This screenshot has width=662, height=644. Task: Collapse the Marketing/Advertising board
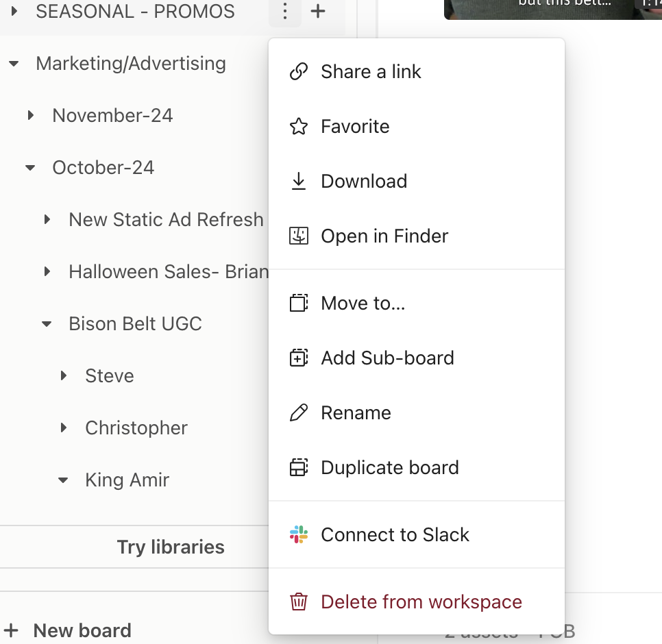14,64
